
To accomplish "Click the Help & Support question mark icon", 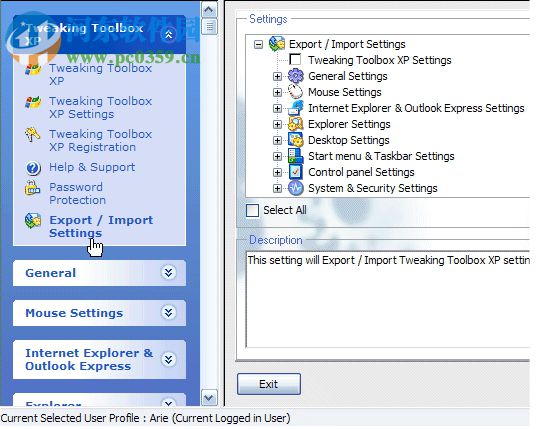I will pyautogui.click(x=33, y=168).
